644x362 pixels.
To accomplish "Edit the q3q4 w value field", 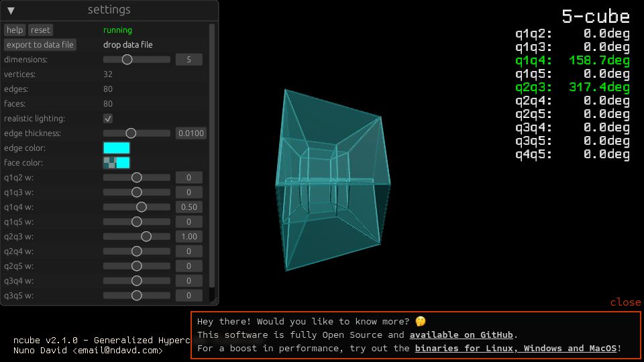I will click(189, 281).
